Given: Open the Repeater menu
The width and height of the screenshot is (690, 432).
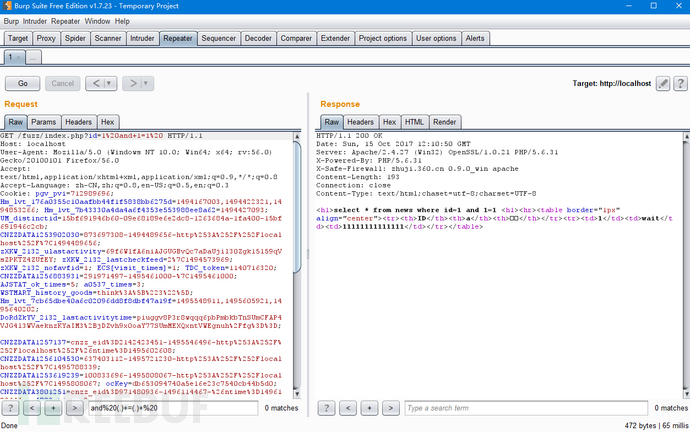Looking at the screenshot, I should coord(65,21).
